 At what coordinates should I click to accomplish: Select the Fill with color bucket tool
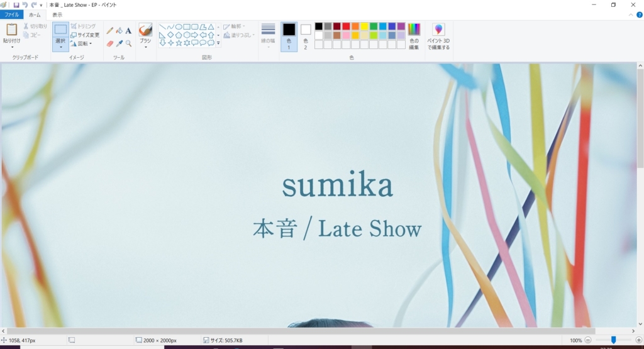(119, 31)
